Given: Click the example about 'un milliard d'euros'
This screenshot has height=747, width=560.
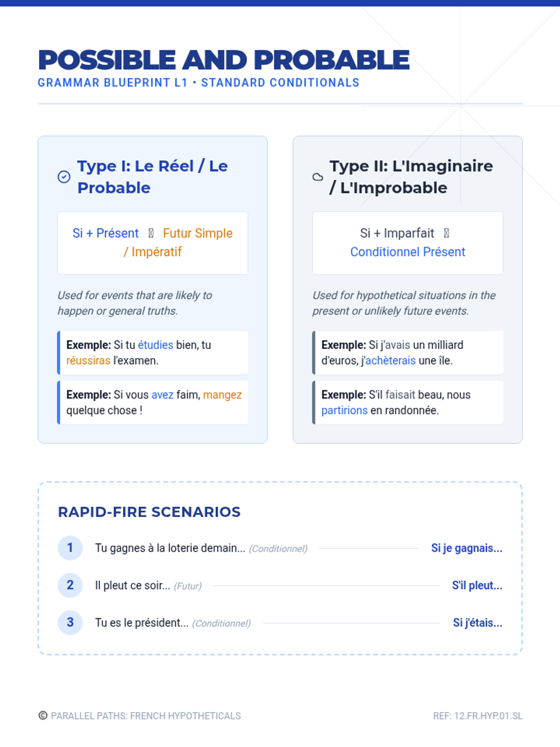Looking at the screenshot, I should (407, 353).
